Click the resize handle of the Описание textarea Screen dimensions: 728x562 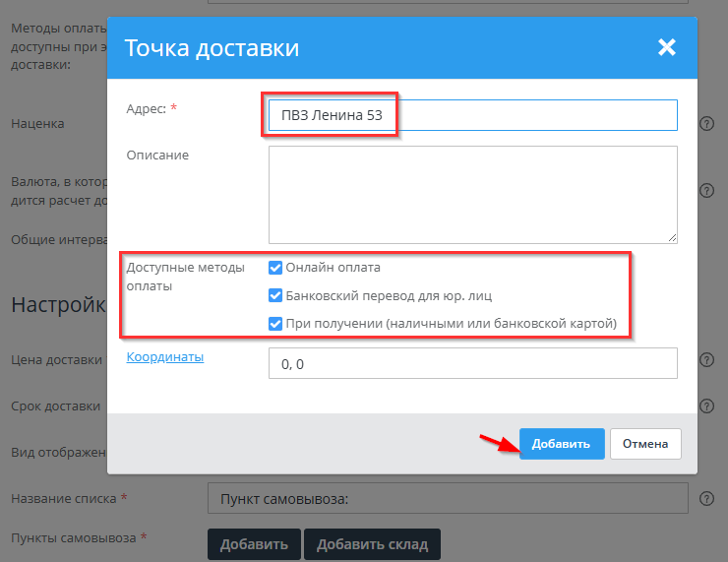[x=672, y=237]
